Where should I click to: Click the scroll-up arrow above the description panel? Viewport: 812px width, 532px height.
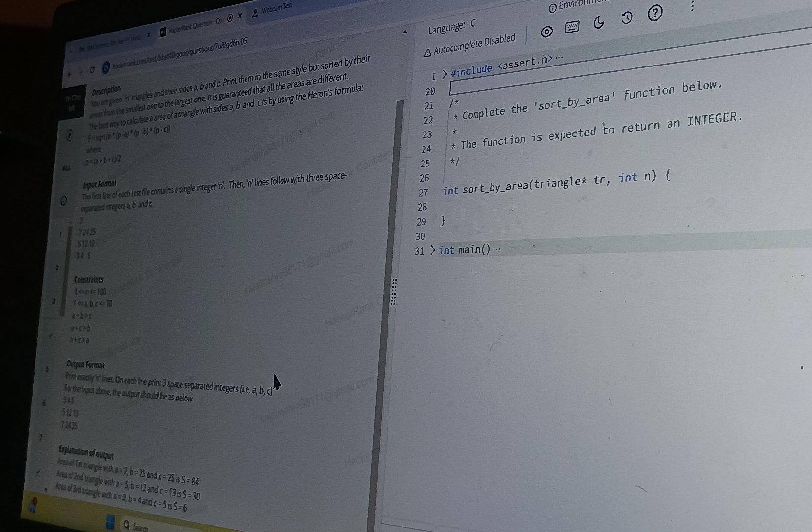point(405,32)
